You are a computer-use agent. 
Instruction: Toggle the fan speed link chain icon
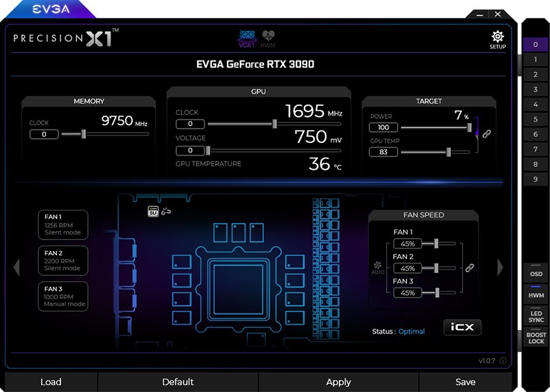(x=470, y=268)
